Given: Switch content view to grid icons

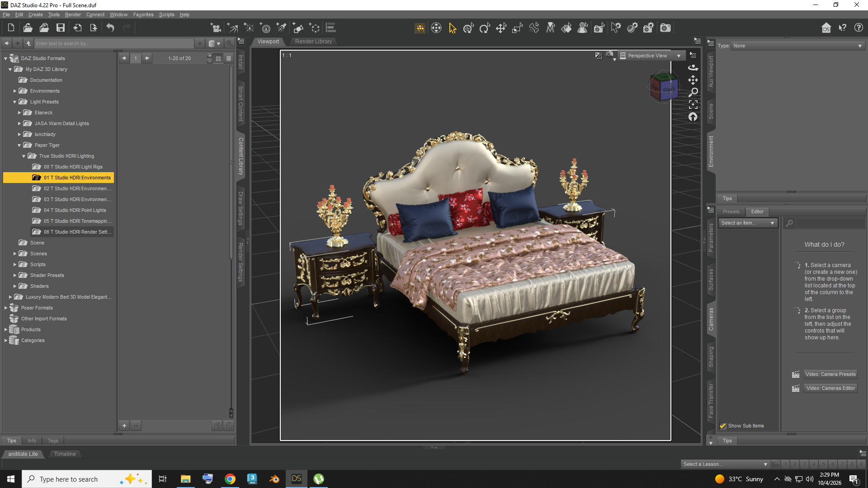Looking at the screenshot, I should pyautogui.click(x=218, y=58).
